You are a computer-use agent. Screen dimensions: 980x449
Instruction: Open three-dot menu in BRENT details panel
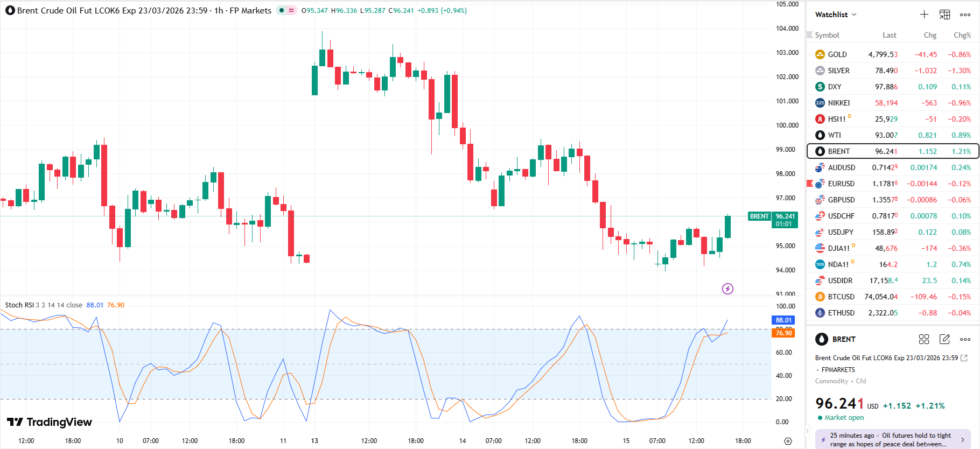(x=965, y=339)
